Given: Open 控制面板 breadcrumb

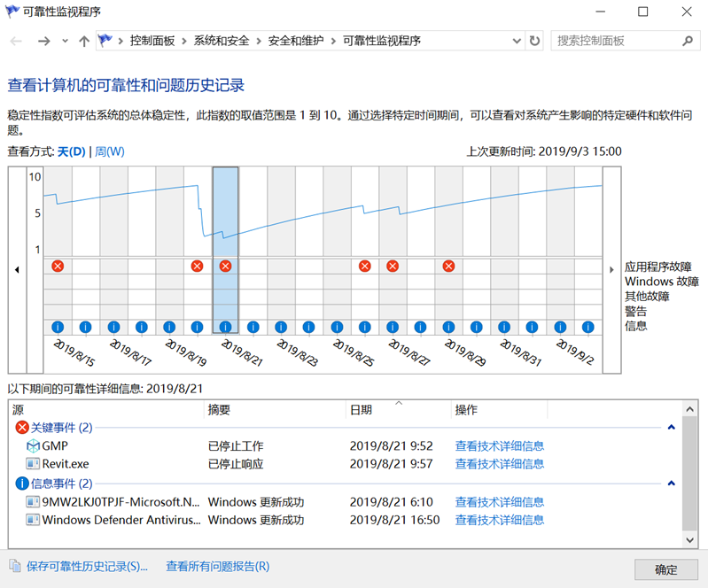Looking at the screenshot, I should [x=152, y=41].
